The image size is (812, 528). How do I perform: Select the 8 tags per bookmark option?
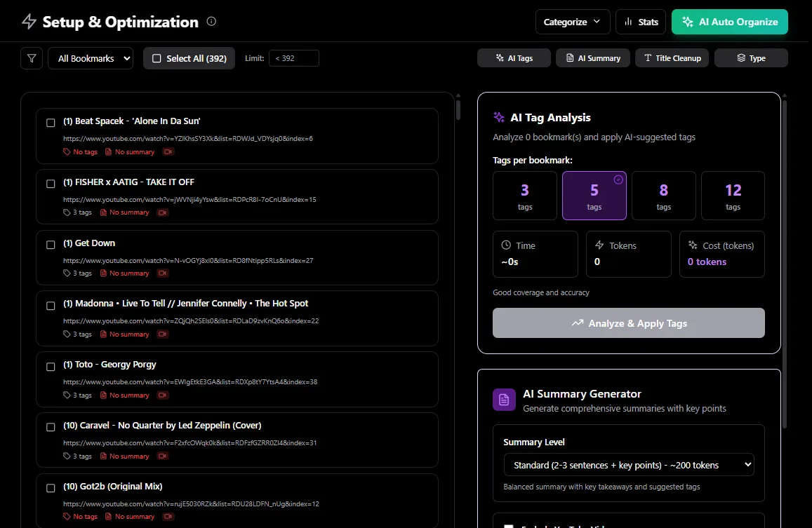pyautogui.click(x=663, y=196)
